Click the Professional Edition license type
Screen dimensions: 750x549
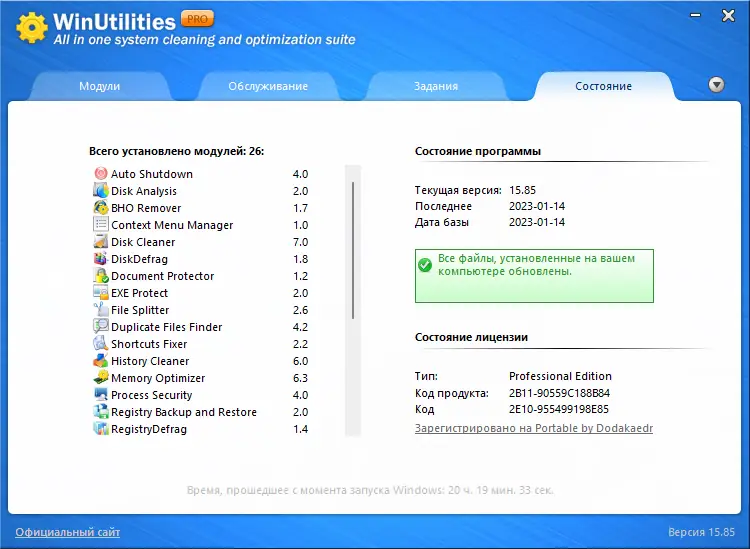click(x=560, y=376)
